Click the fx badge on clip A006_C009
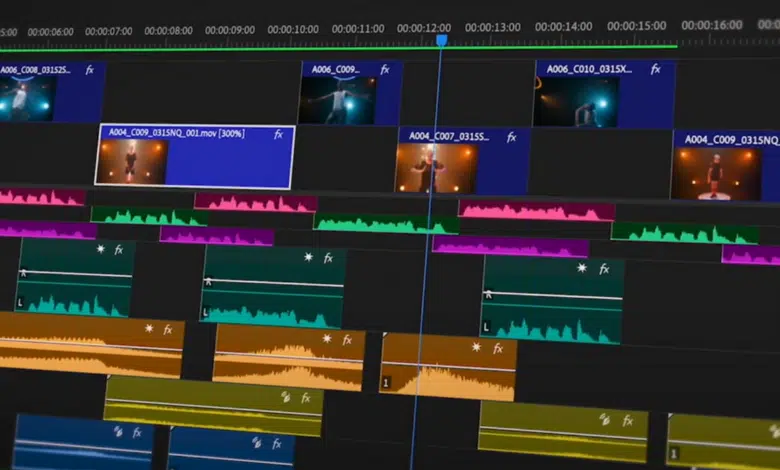780x470 pixels. click(x=385, y=70)
